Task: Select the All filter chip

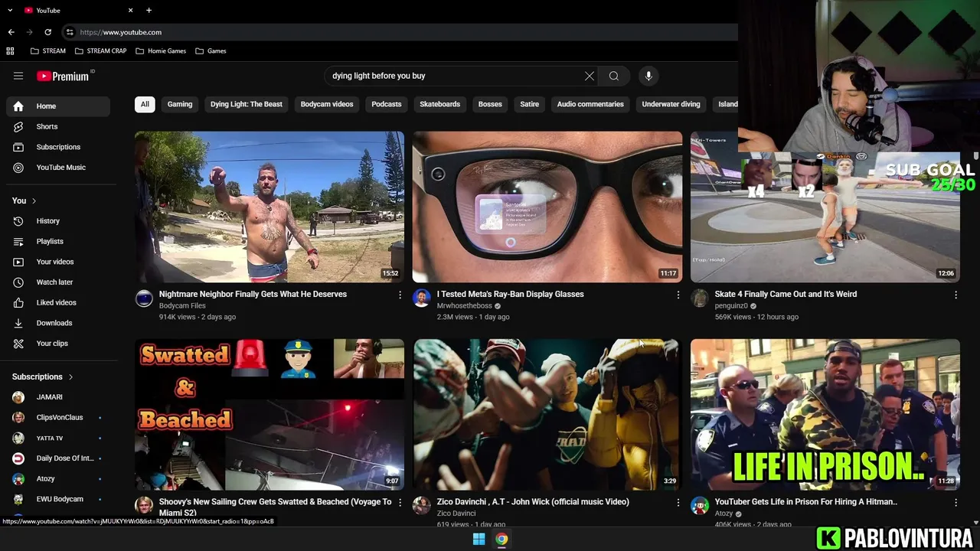Action: pyautogui.click(x=145, y=104)
